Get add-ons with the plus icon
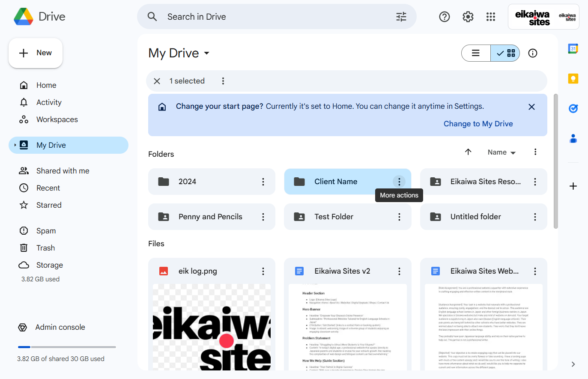 [x=573, y=186]
